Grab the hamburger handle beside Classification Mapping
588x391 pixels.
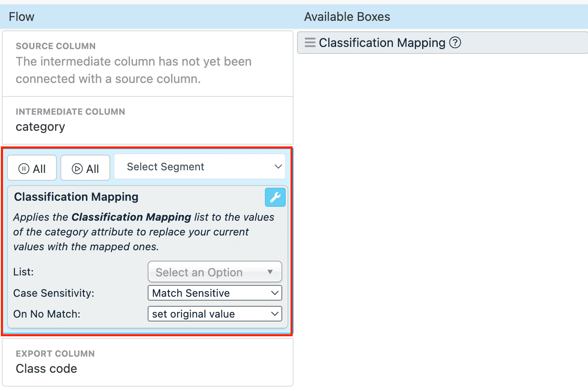coord(310,43)
